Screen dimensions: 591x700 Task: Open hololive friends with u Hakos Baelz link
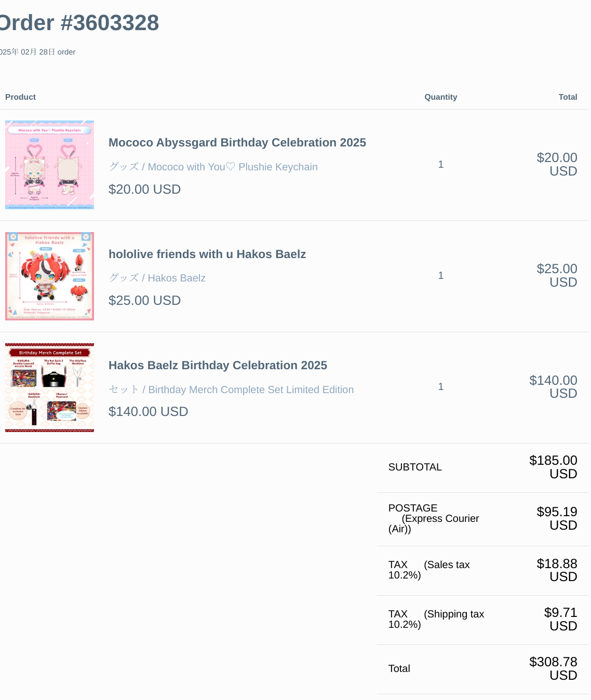point(207,254)
